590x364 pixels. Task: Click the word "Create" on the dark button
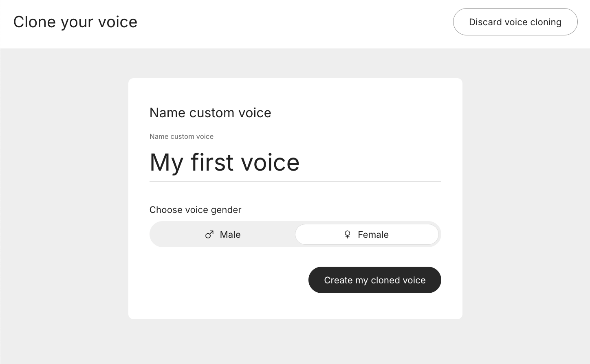(x=338, y=280)
